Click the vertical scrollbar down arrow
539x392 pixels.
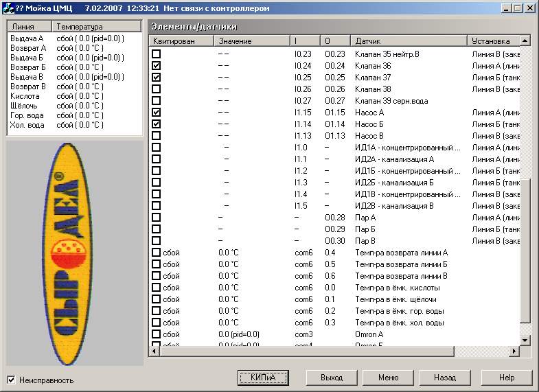(525, 341)
